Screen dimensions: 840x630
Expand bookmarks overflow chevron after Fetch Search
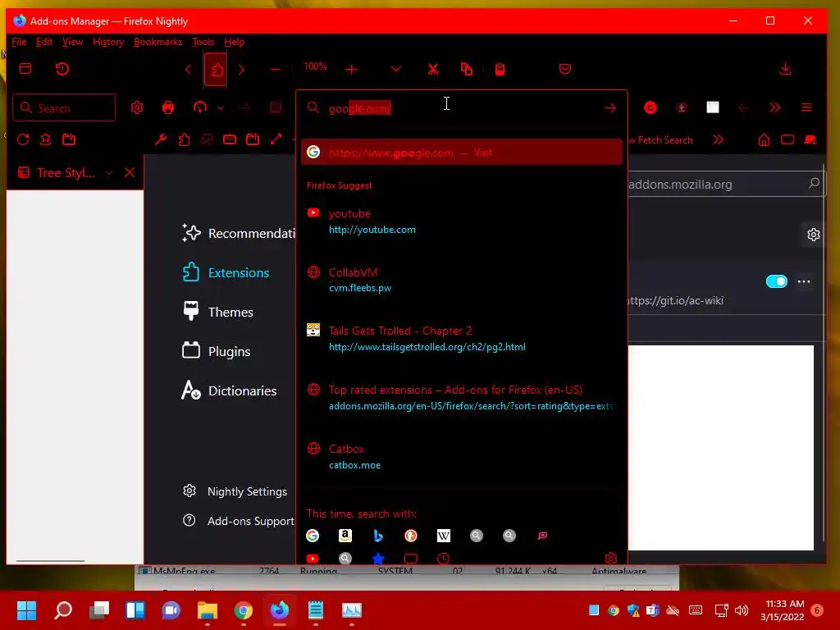(x=718, y=139)
